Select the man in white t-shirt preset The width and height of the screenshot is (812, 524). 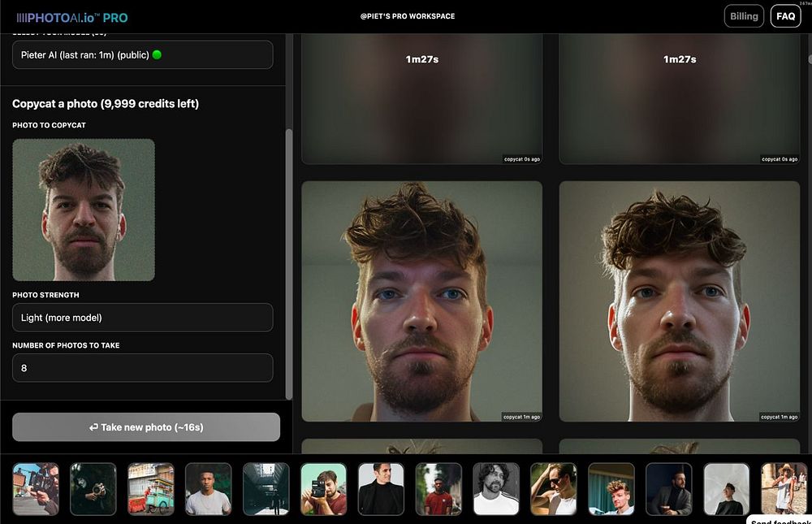[x=208, y=489]
